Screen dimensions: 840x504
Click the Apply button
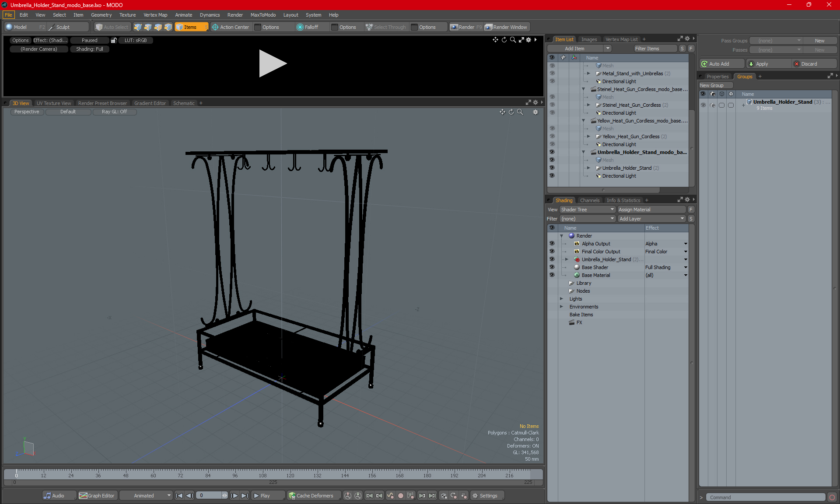768,64
